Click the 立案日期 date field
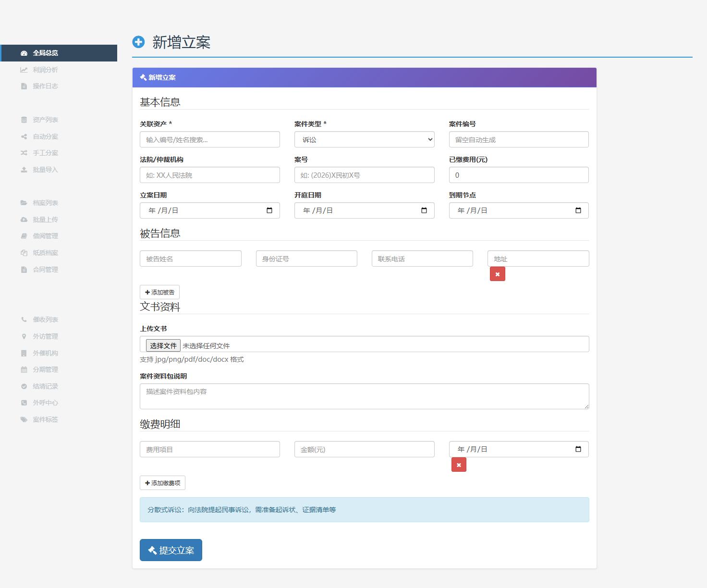Image resolution: width=707 pixels, height=588 pixels. pos(210,210)
